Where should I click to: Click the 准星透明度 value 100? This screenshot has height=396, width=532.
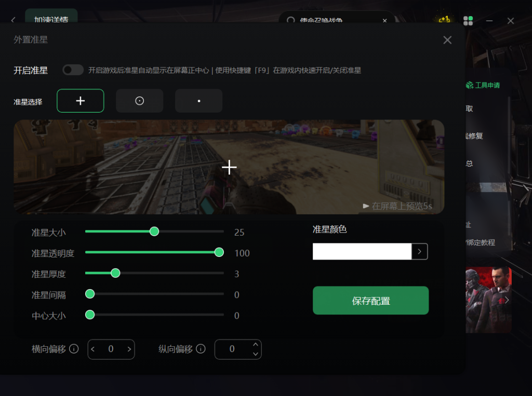point(242,253)
